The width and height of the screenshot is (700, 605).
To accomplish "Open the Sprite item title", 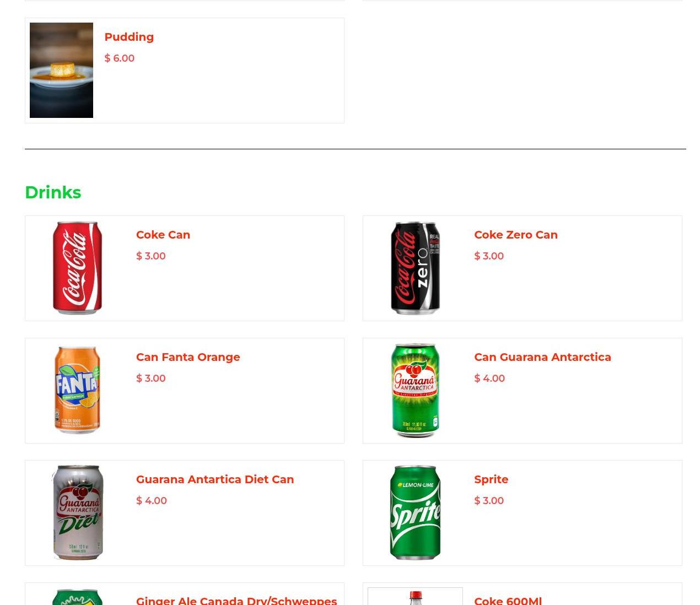I will pos(491,479).
